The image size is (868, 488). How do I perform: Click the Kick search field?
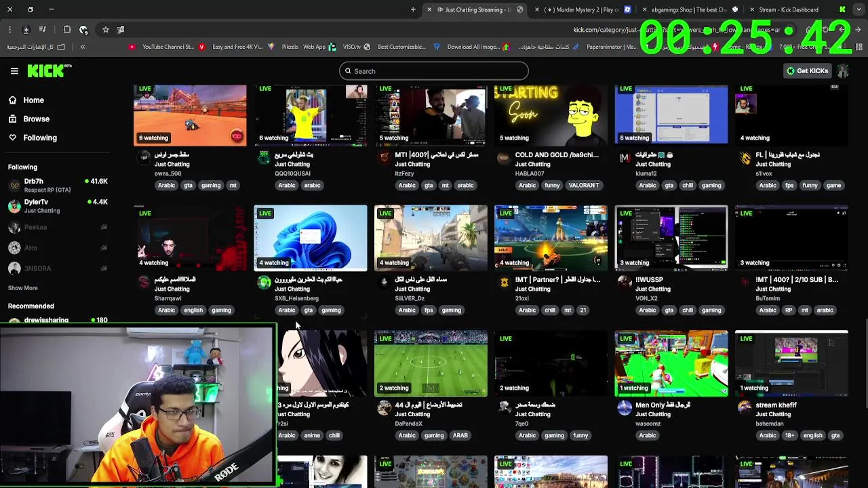pos(434,71)
